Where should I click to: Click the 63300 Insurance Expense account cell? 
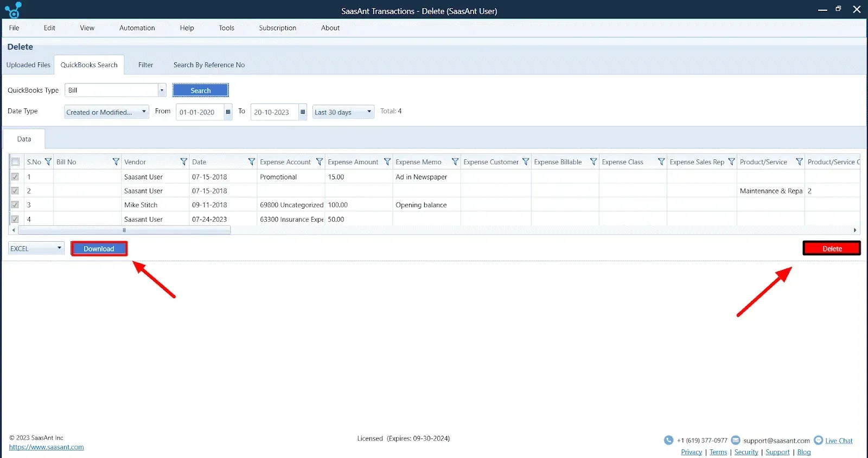pos(291,219)
